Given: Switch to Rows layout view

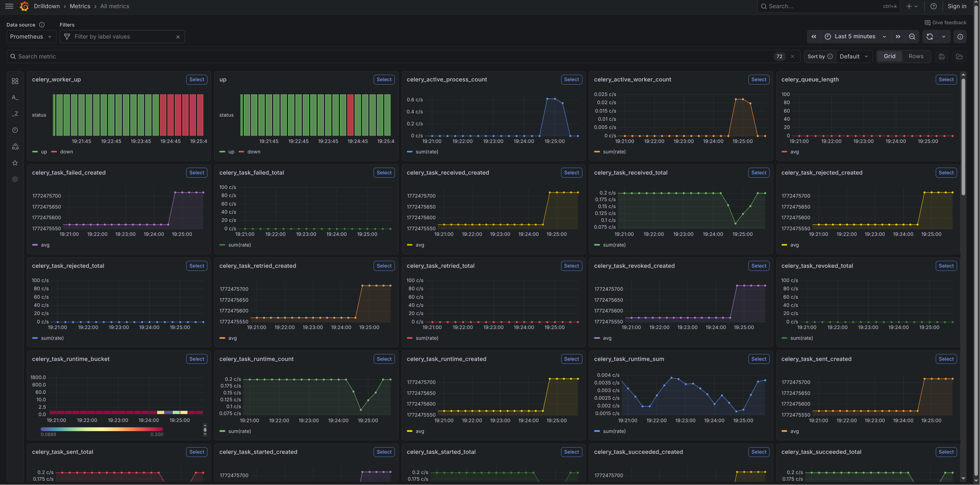Looking at the screenshot, I should (x=916, y=56).
